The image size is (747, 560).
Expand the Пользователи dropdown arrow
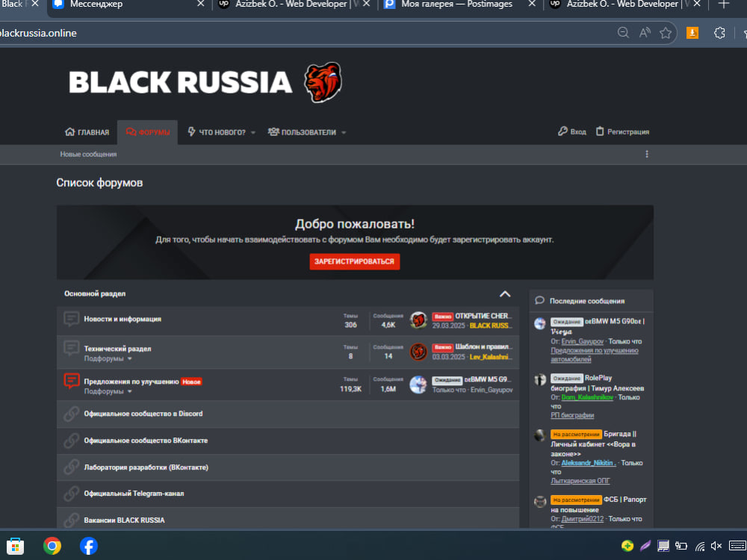[x=344, y=133]
